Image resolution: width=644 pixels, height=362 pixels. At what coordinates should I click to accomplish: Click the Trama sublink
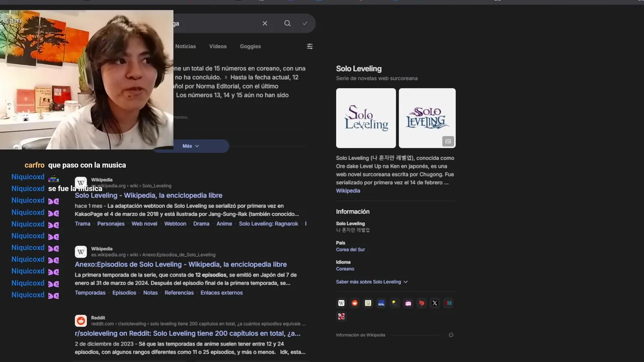coord(83,224)
